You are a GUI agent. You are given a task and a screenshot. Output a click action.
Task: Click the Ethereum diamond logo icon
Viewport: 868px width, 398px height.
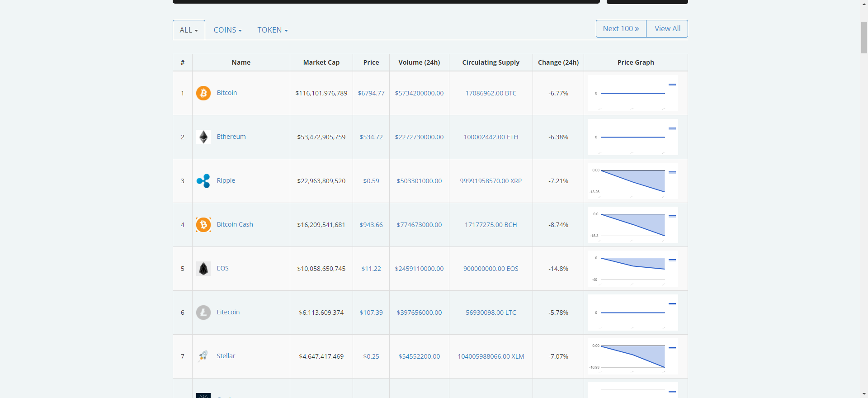[203, 137]
